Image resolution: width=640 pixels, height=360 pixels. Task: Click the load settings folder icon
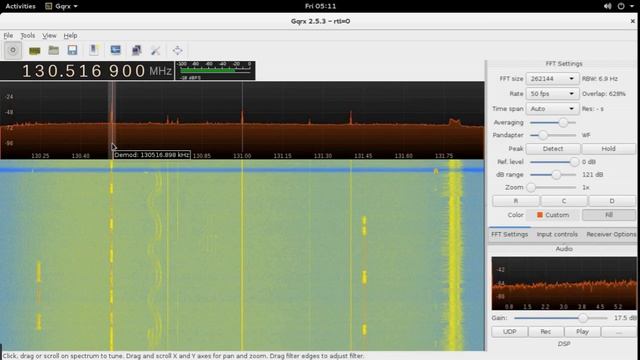coord(53,50)
